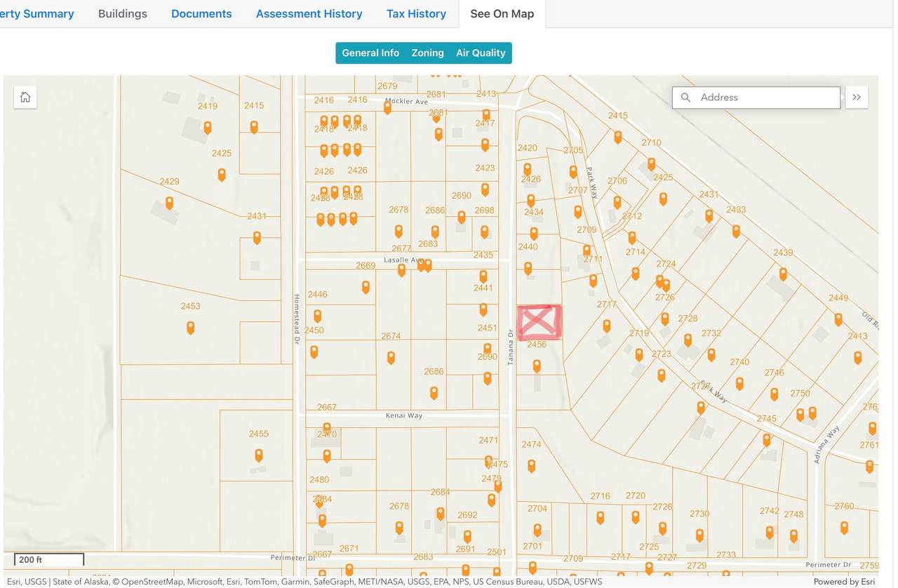Viewport: 898px width, 588px height.
Task: Click the Powered by Esri attribution link
Action: pyautogui.click(x=844, y=581)
